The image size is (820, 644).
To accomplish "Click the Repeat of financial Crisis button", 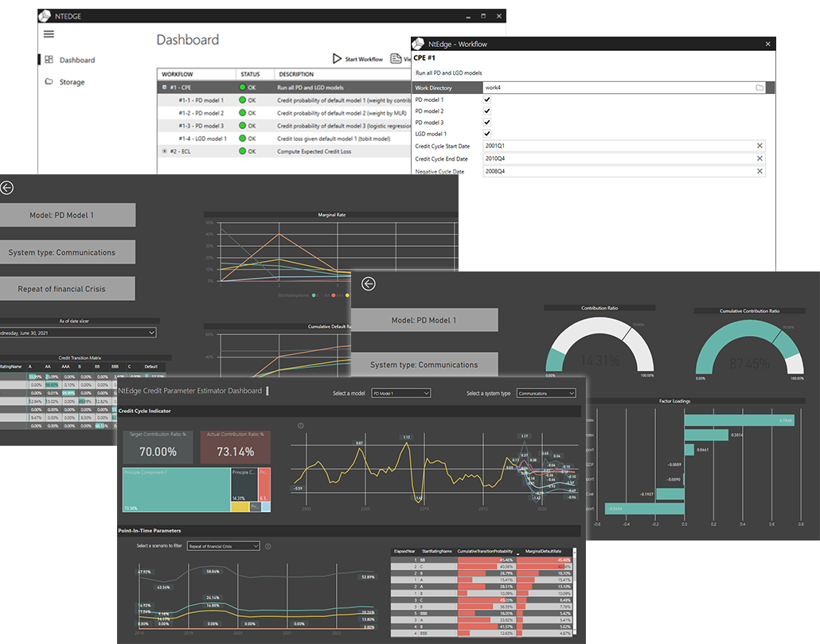I will click(67, 288).
